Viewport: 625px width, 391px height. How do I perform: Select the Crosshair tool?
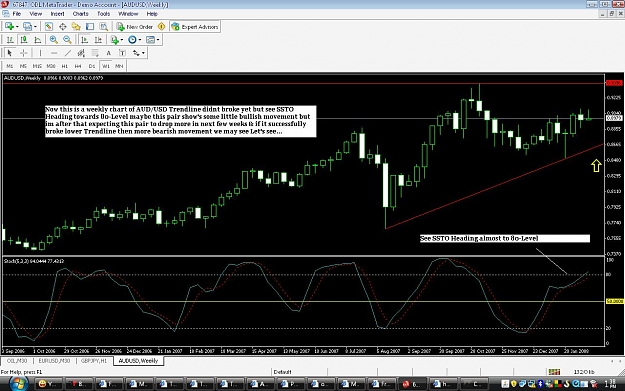point(24,53)
